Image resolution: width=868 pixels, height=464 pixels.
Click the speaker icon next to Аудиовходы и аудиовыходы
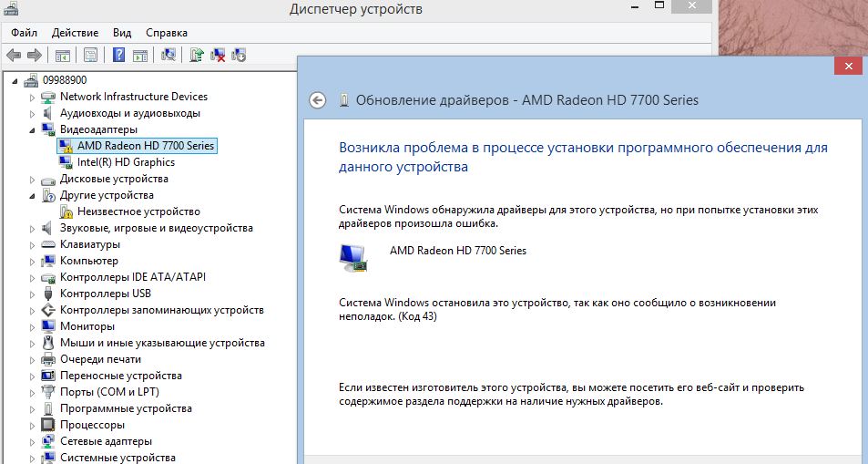pyautogui.click(x=48, y=113)
